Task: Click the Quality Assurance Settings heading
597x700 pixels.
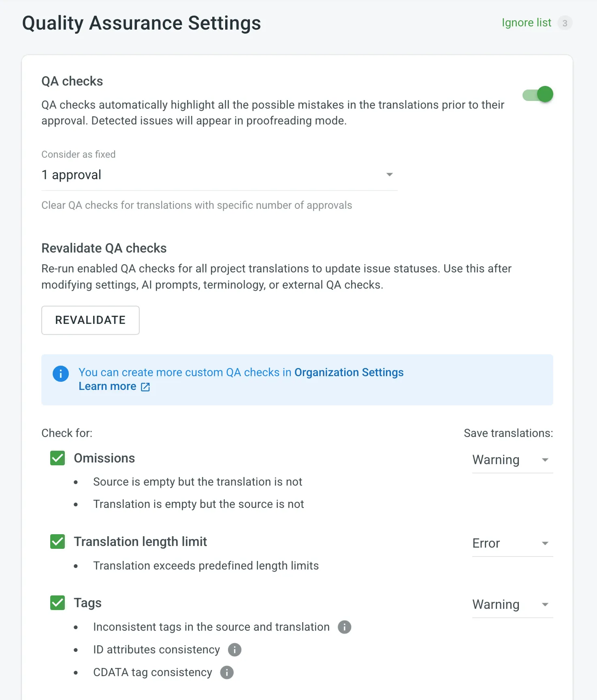Action: click(x=141, y=23)
